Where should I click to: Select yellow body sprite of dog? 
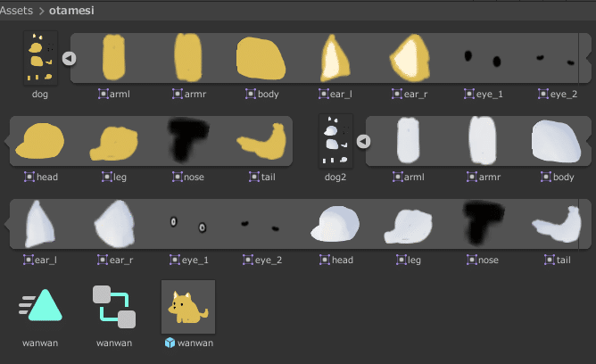pyautogui.click(x=261, y=58)
